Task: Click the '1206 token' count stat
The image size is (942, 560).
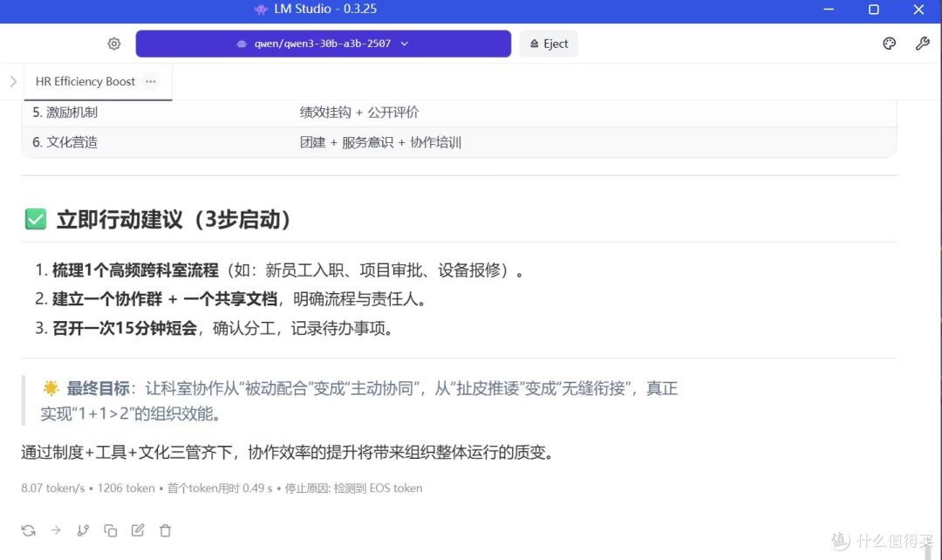Action: click(x=126, y=488)
